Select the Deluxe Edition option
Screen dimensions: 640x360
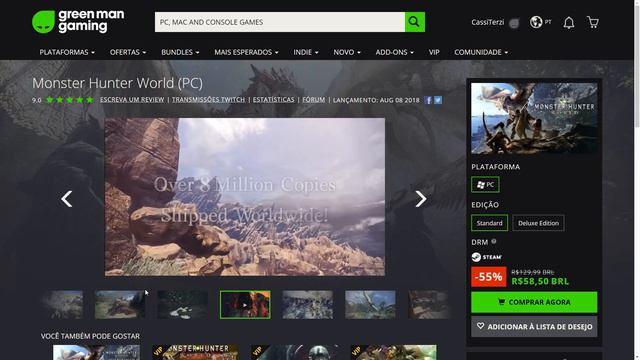[538, 223]
